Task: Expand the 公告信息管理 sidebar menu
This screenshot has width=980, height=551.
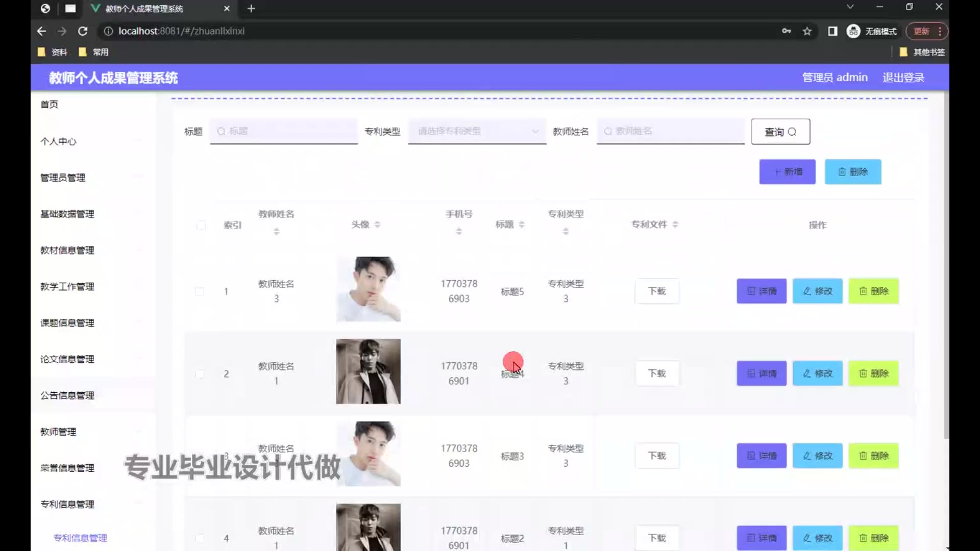Action: [93, 395]
